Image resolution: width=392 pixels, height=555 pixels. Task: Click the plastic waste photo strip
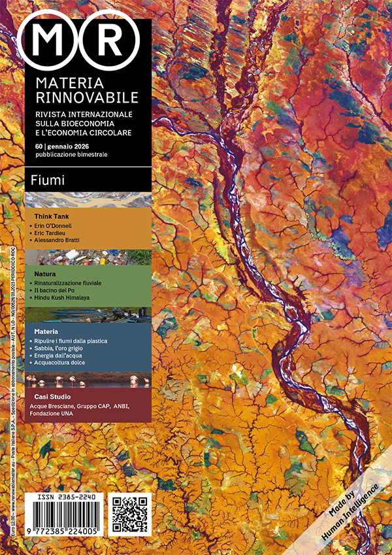tap(88, 256)
